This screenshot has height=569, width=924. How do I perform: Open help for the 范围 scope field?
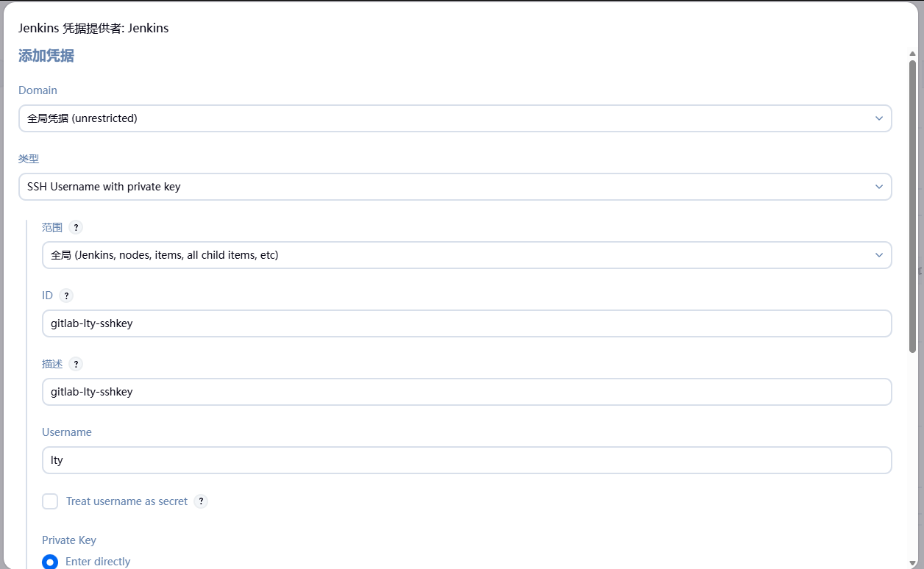click(76, 227)
